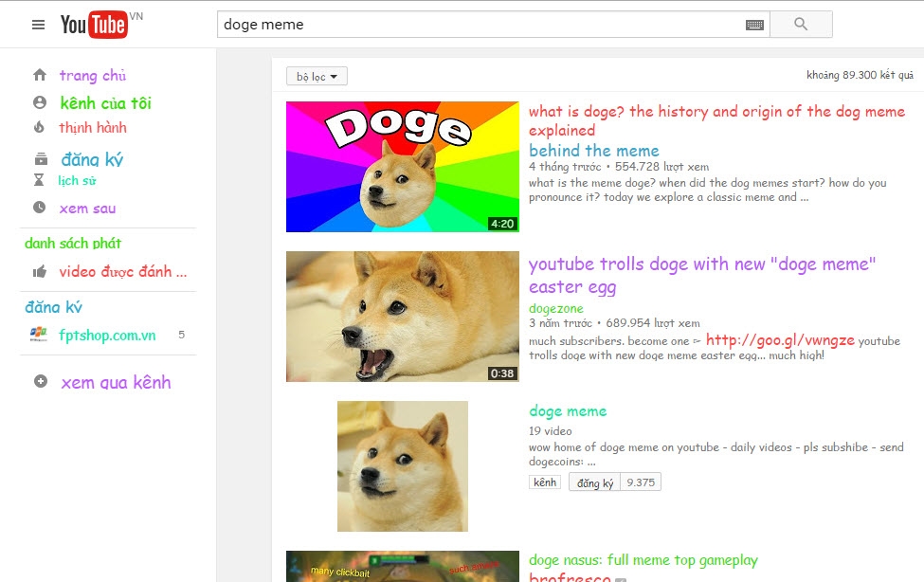Click the YouTube logo
The width and height of the screenshot is (924, 582).
click(x=94, y=25)
